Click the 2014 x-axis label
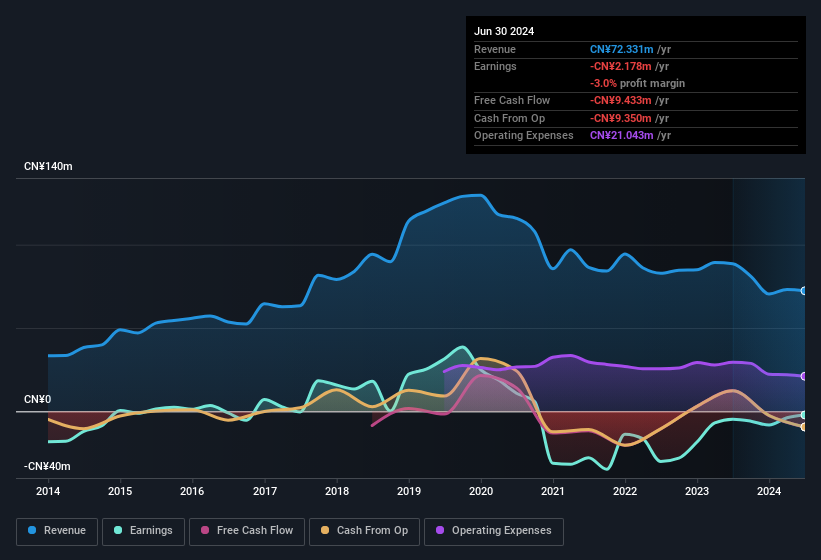The height and width of the screenshot is (560, 821). (48, 491)
